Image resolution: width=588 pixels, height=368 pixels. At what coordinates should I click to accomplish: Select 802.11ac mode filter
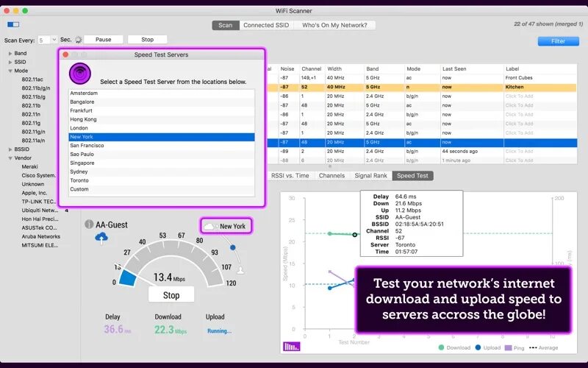click(x=32, y=79)
